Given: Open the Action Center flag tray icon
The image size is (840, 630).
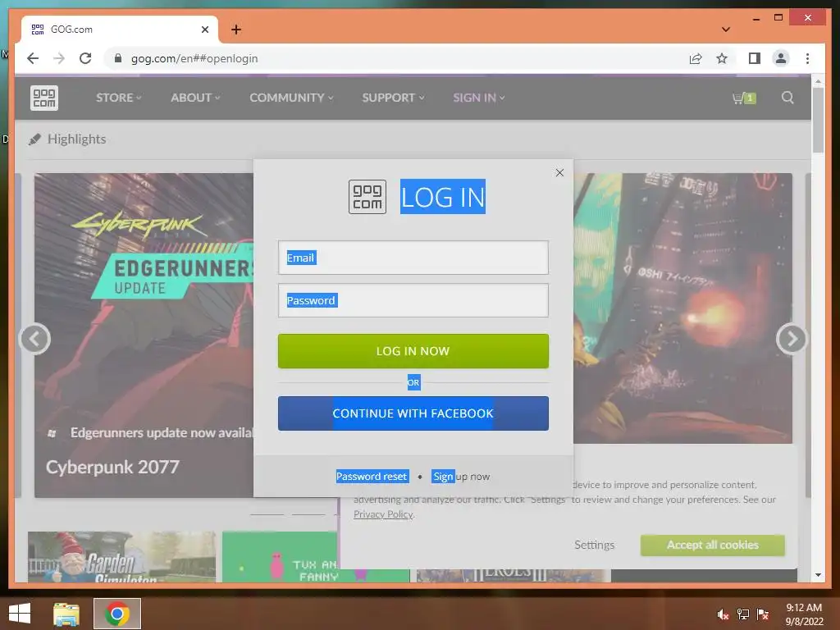Looking at the screenshot, I should tap(762, 614).
